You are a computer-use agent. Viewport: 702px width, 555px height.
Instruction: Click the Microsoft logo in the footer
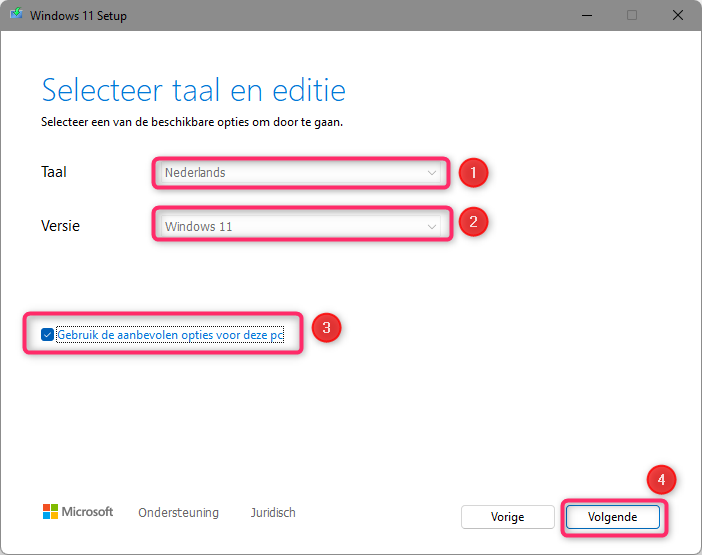pyautogui.click(x=78, y=512)
